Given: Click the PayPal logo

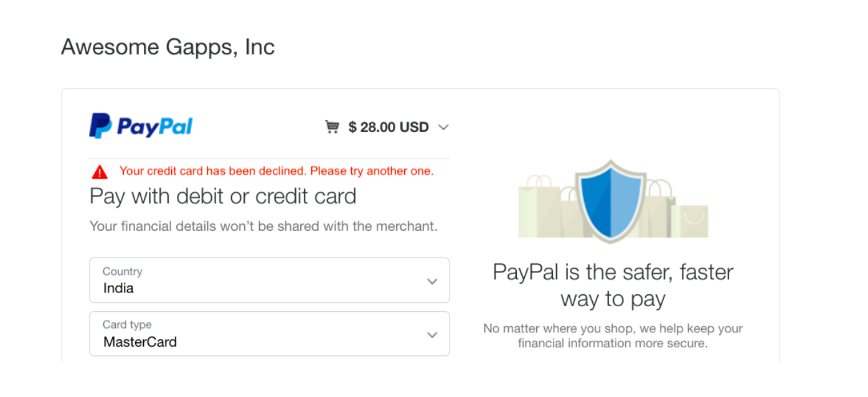Looking at the screenshot, I should coord(141,126).
